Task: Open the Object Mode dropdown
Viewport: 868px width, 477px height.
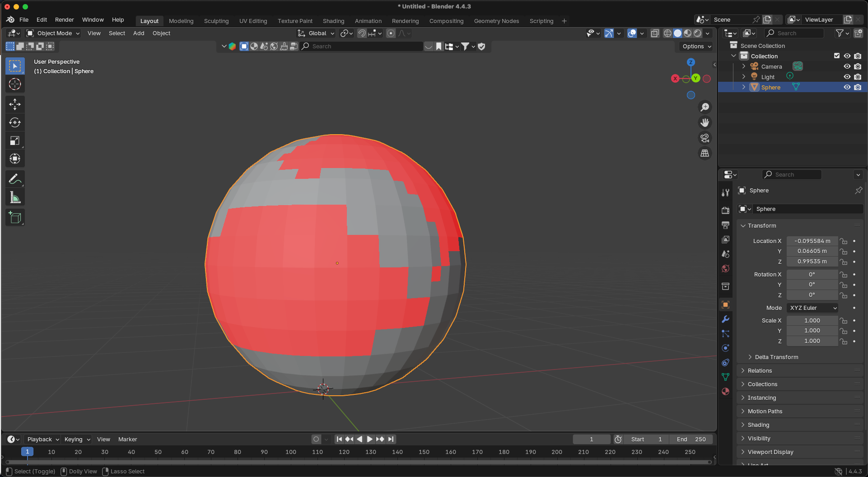Action: pos(53,33)
